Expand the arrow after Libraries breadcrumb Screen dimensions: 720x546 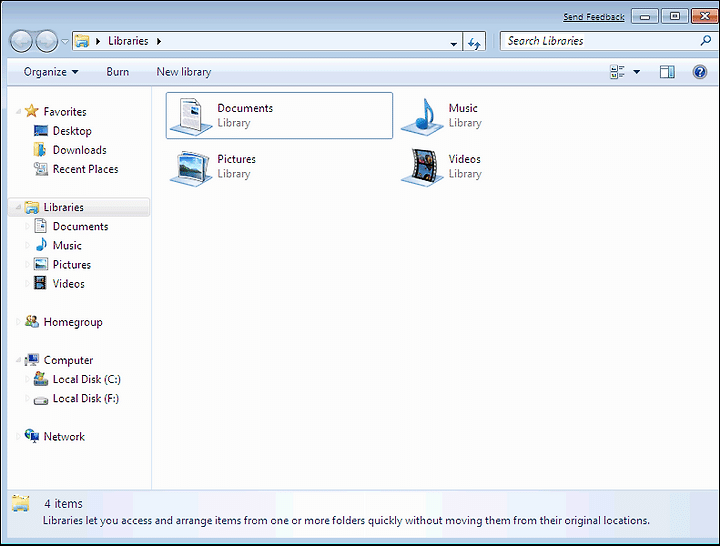[159, 41]
